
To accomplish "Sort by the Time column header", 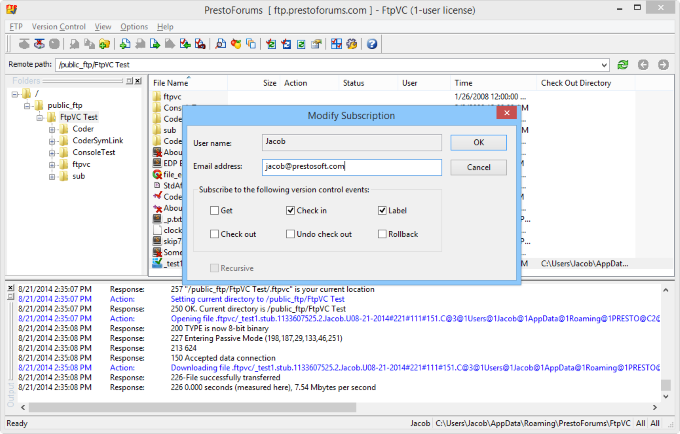I will [x=494, y=83].
